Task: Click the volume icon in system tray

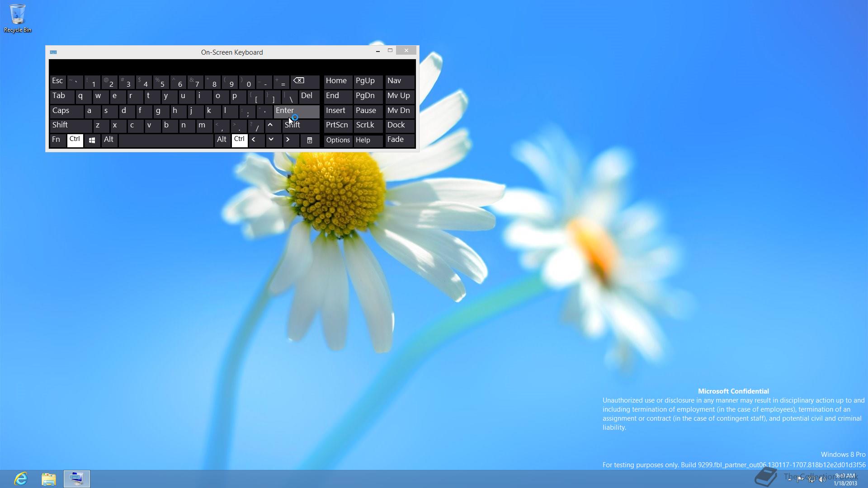Action: [822, 479]
